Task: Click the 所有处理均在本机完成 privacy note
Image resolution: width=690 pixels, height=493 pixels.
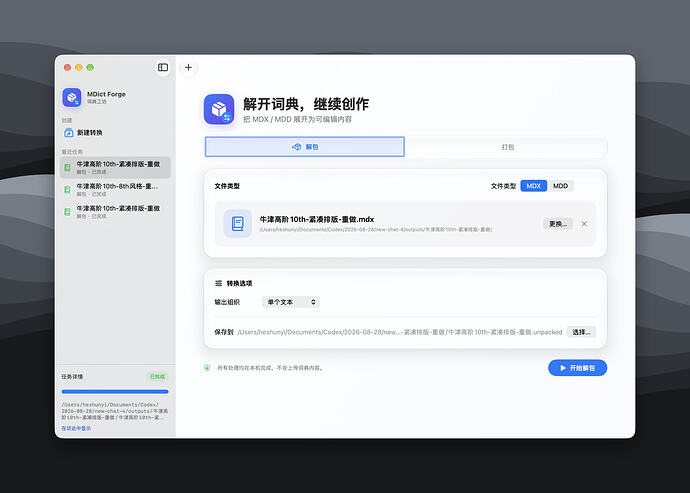Action: pos(271,368)
